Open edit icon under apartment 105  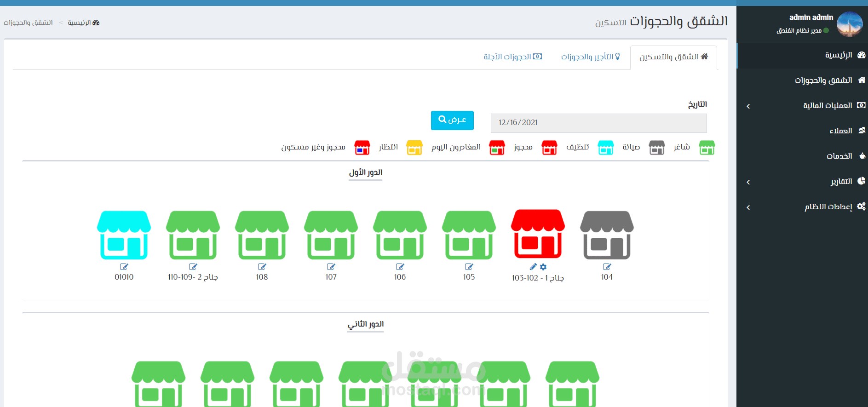coord(469,267)
